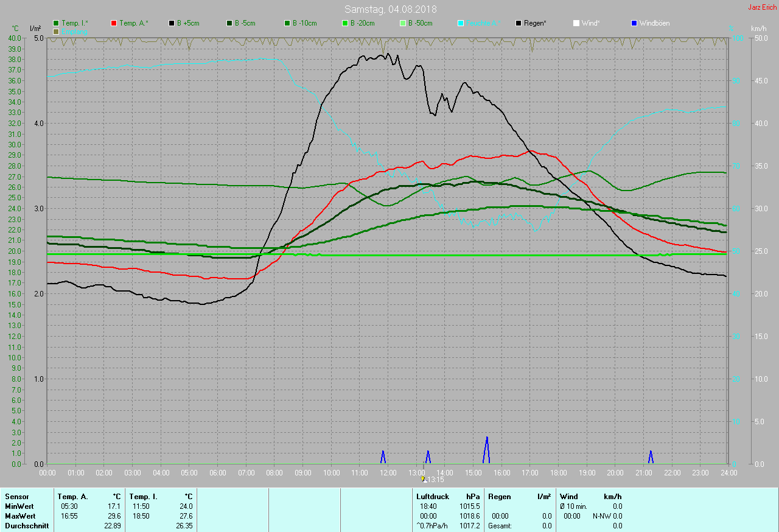Click the date title Samstag, 04.08.2018

coord(389,9)
